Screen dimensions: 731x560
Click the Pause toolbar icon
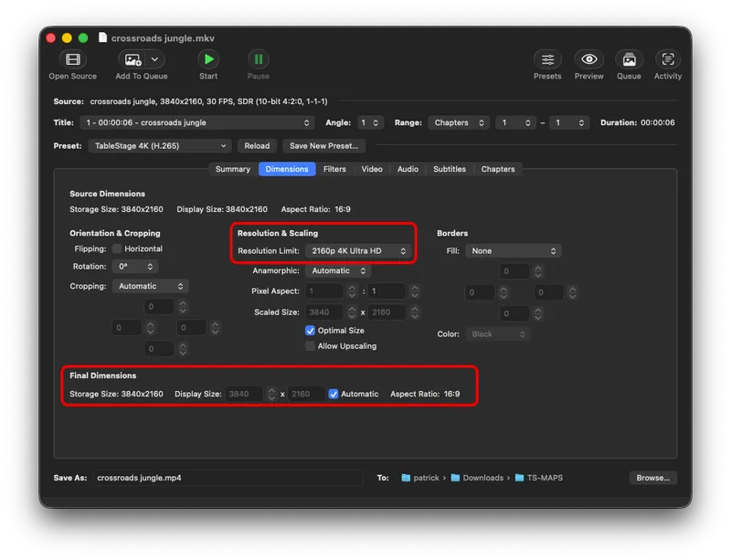259,59
